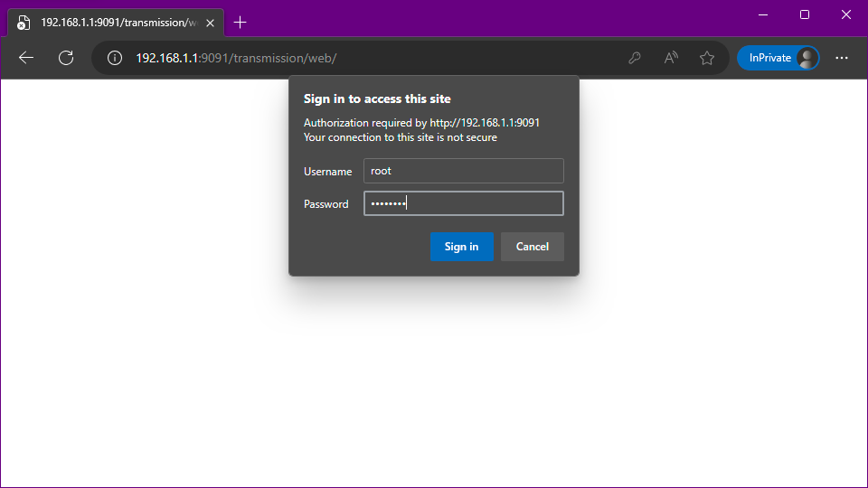Close the 192.168.1.1:9091 tab
Image resolution: width=868 pixels, height=488 pixels.
tap(210, 23)
